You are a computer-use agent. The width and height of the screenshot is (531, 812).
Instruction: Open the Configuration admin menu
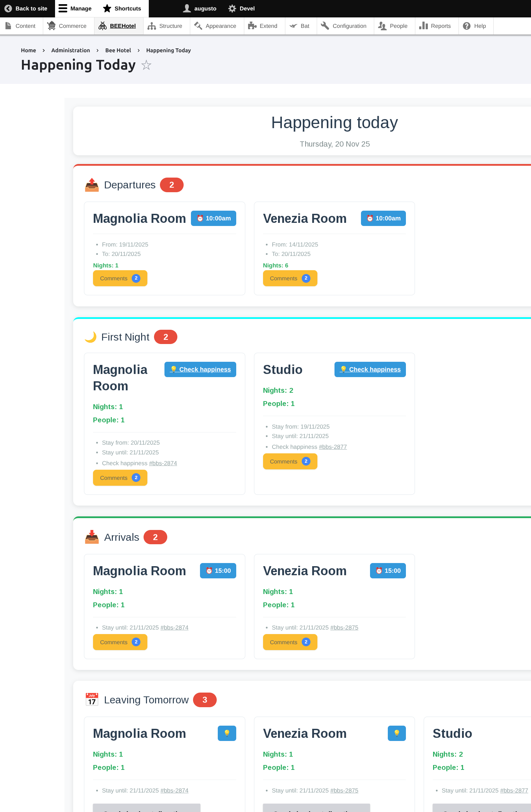tap(345, 26)
